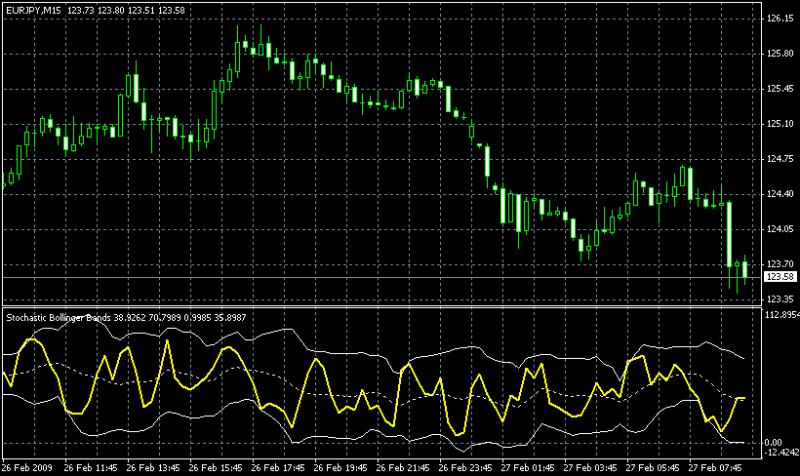Click the 26 Feb 11:45 time label
Image resolution: width=800 pixels, height=476 pixels.
[x=90, y=468]
